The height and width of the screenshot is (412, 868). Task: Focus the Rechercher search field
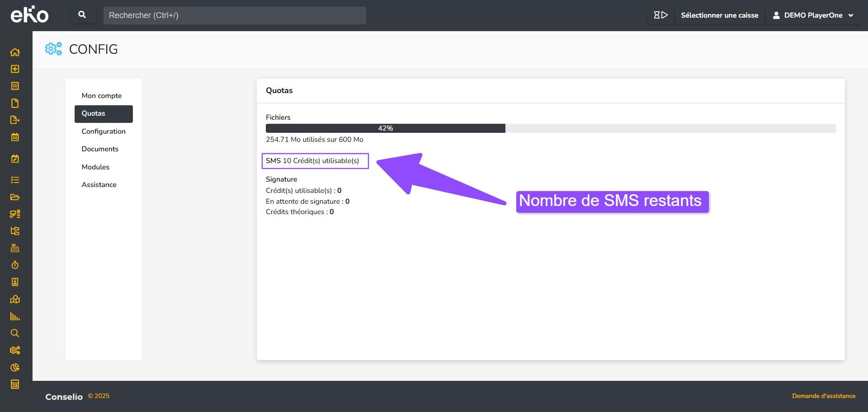pos(235,15)
